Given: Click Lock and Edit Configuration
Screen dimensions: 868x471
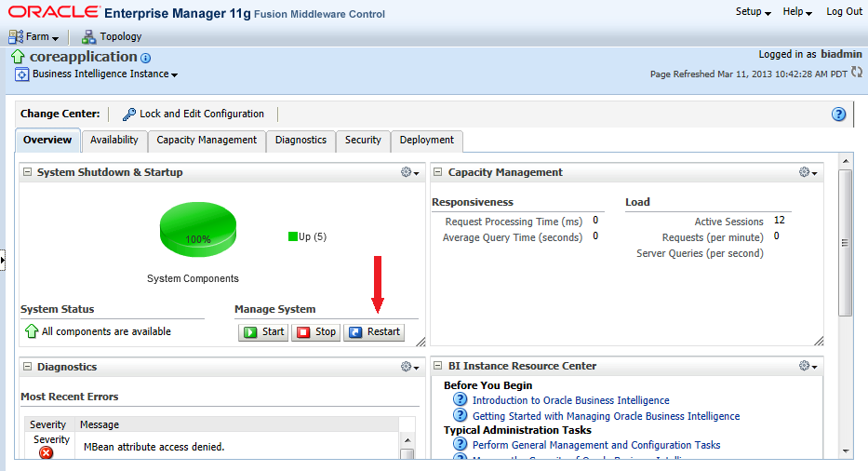Looking at the screenshot, I should 202,114.
